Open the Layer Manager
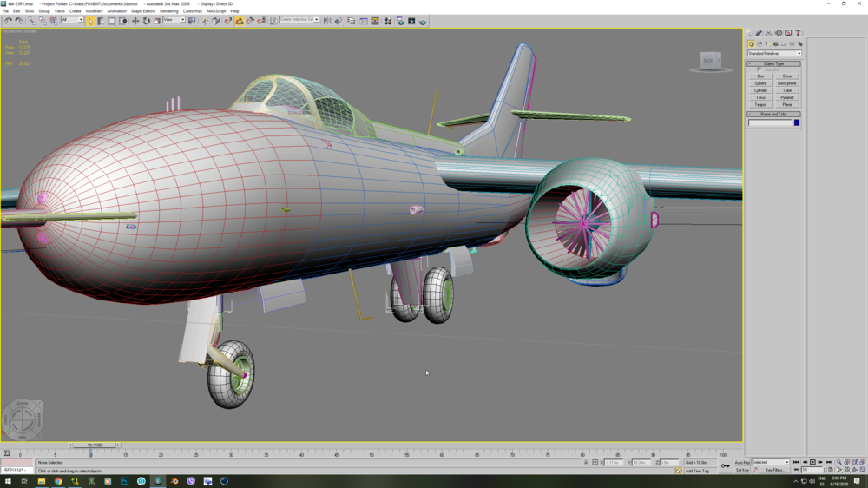 coord(351,21)
